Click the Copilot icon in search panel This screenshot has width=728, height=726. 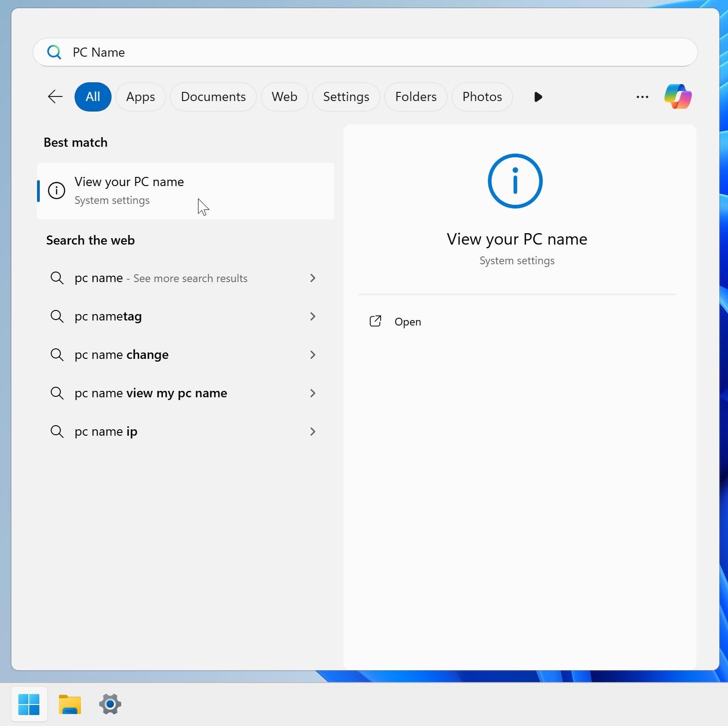(x=678, y=96)
